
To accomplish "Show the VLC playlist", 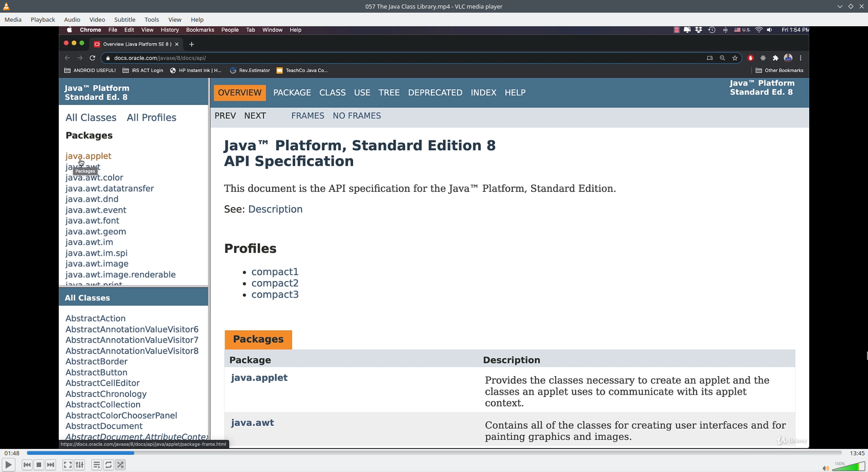I will click(96, 465).
